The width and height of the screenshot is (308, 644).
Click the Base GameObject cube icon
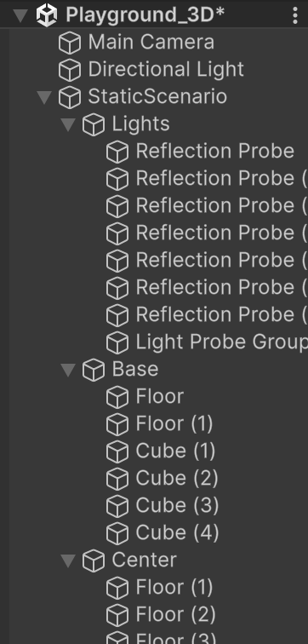[94, 370]
